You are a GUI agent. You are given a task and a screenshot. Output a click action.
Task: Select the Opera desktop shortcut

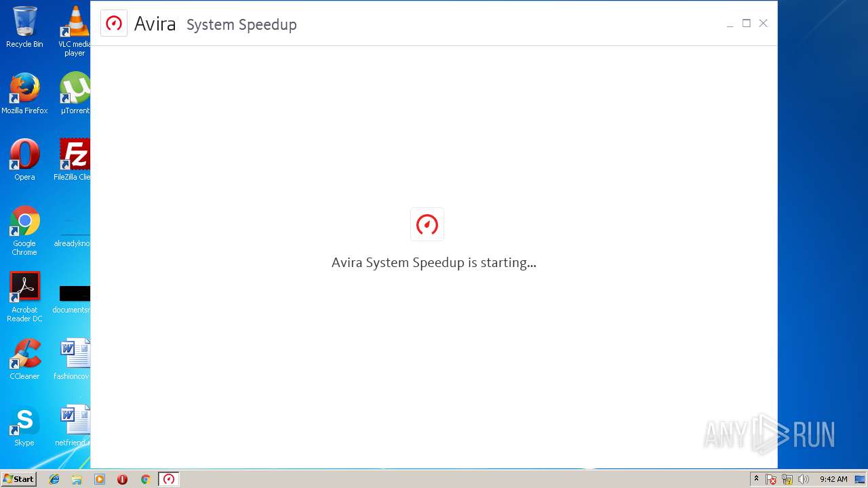tap(24, 160)
